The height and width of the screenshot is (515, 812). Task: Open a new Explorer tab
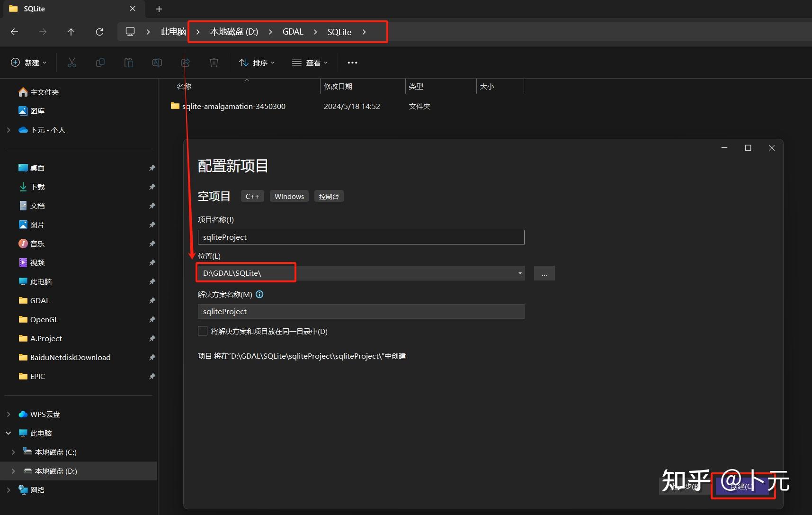(x=159, y=9)
